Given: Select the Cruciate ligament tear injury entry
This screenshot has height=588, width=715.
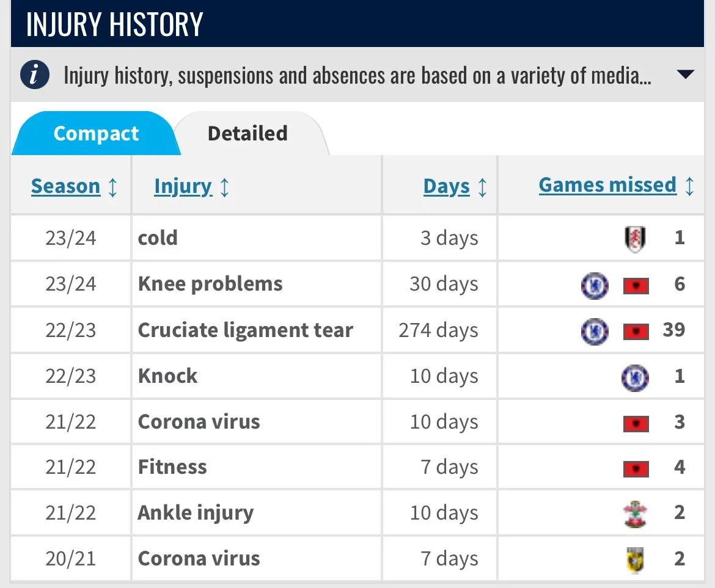Looking at the screenshot, I should tap(245, 330).
